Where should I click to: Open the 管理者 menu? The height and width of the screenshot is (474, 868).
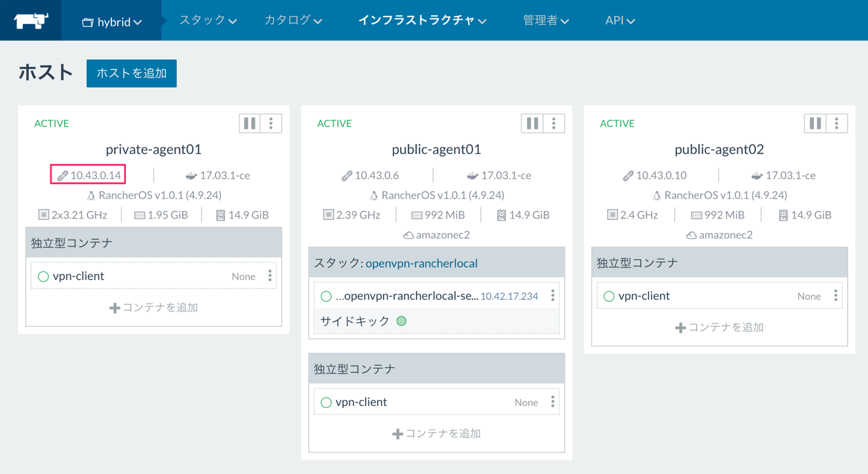coord(546,20)
